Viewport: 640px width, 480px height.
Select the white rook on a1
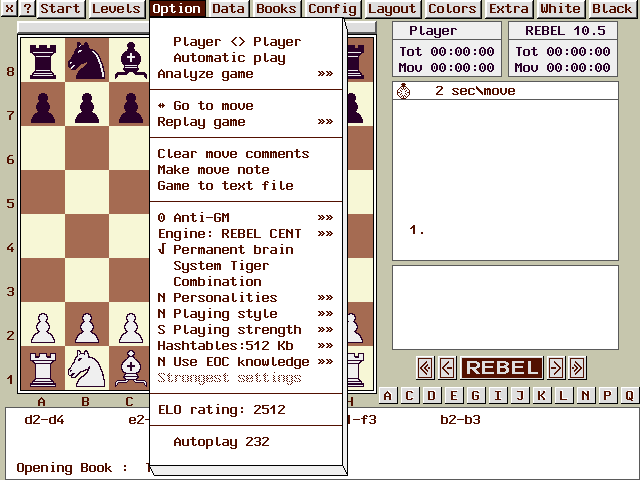43,368
